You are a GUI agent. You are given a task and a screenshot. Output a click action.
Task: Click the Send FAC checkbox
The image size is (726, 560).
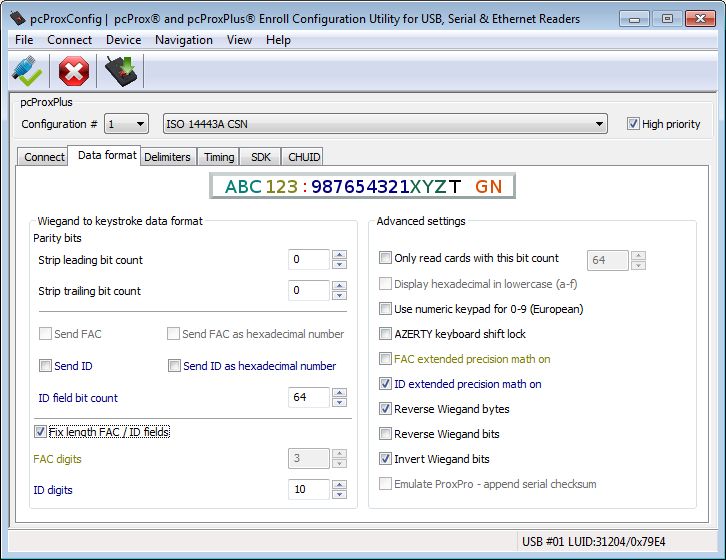[x=45, y=333]
